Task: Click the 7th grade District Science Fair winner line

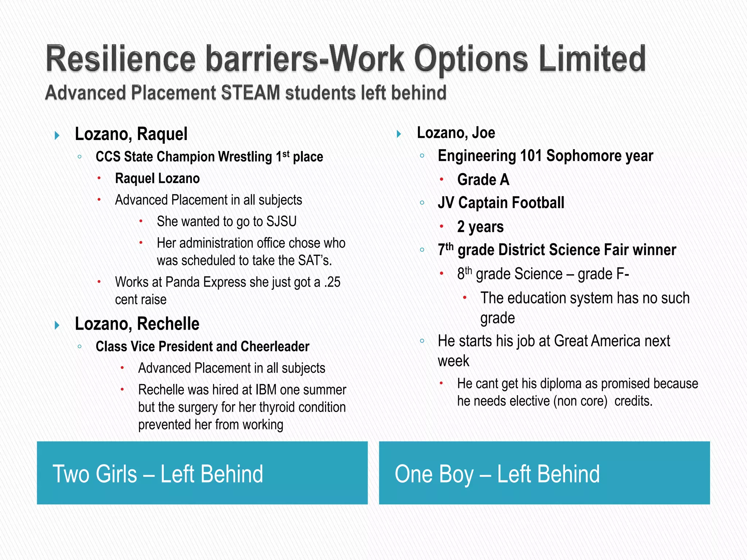Action: coord(557,249)
